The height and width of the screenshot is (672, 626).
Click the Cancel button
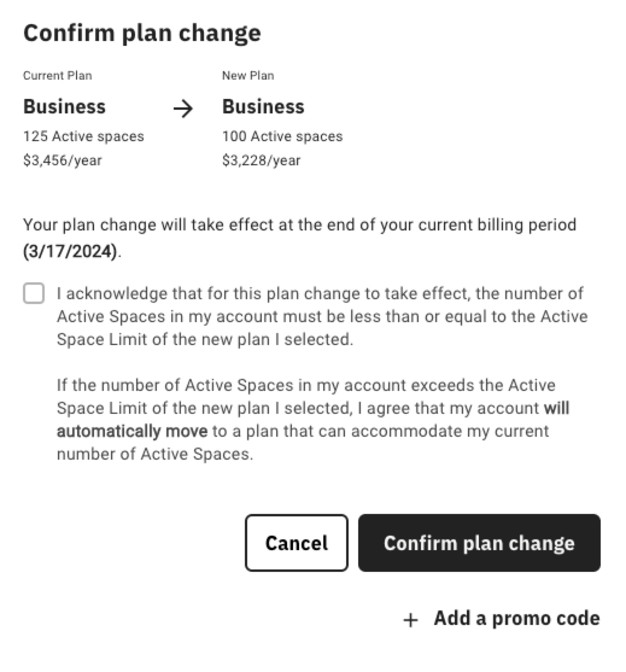coord(297,543)
